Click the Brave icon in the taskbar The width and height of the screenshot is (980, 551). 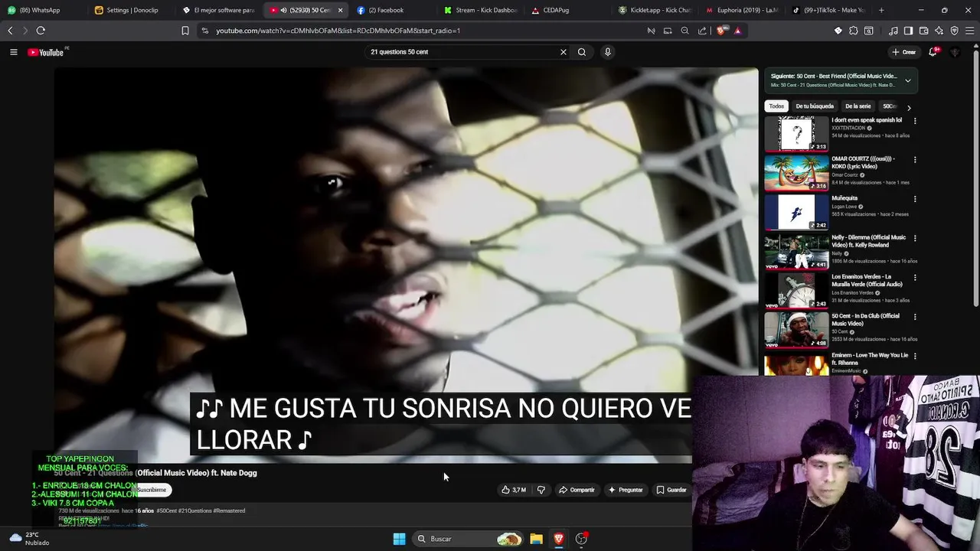(559, 539)
